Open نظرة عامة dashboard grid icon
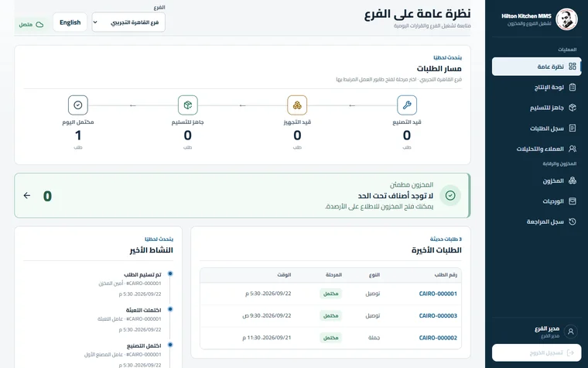This screenshot has width=588, height=368. [573, 67]
